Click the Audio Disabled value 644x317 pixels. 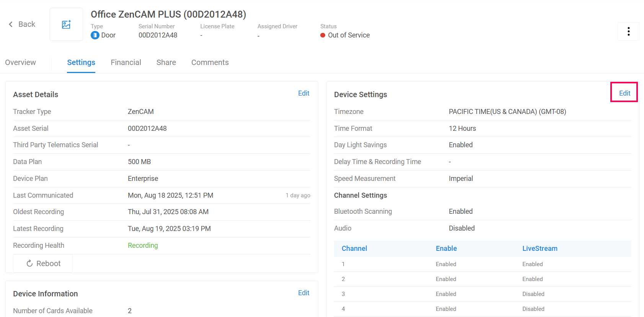click(x=462, y=228)
